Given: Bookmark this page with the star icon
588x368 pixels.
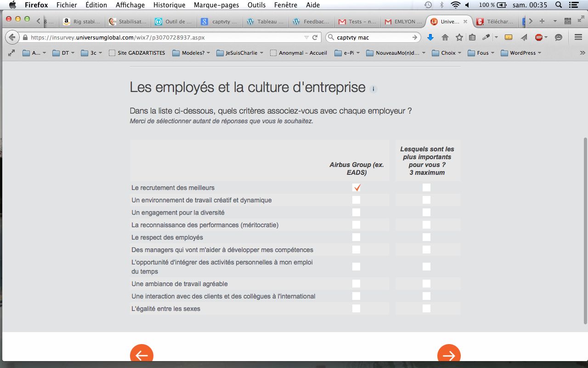Looking at the screenshot, I should coord(459,38).
